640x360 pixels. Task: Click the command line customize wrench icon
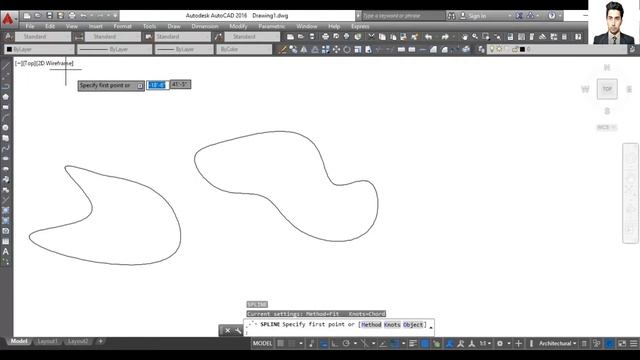pos(238,331)
